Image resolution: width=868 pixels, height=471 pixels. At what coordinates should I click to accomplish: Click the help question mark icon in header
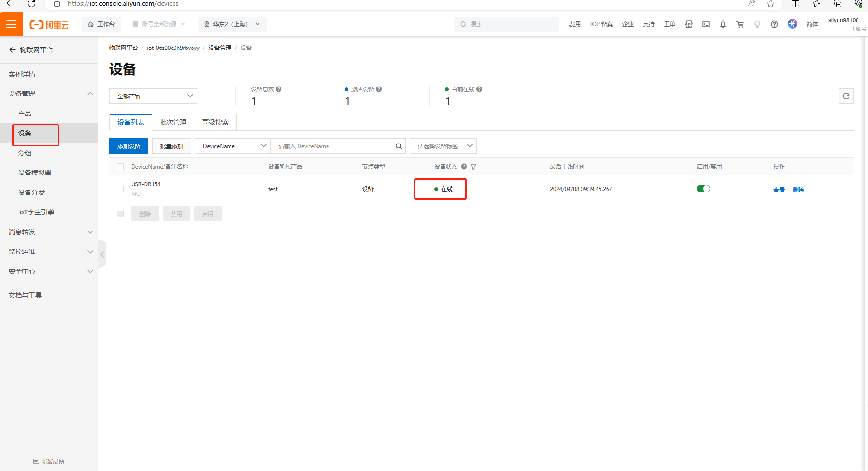click(774, 24)
